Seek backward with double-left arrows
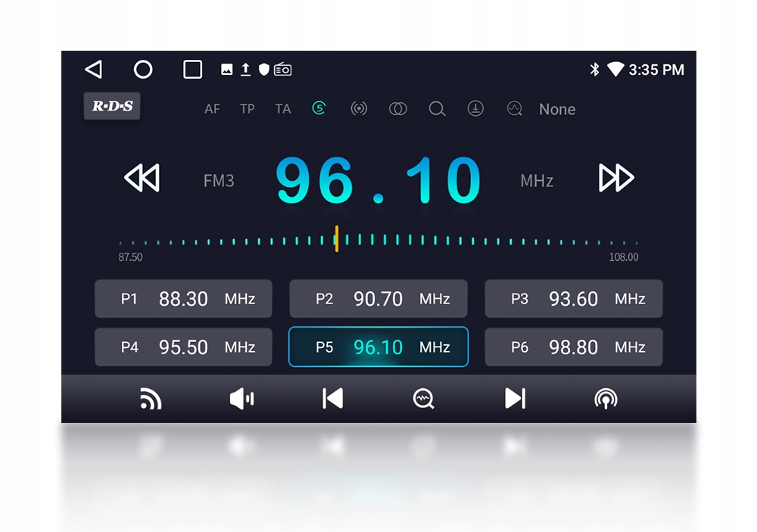 [x=142, y=178]
